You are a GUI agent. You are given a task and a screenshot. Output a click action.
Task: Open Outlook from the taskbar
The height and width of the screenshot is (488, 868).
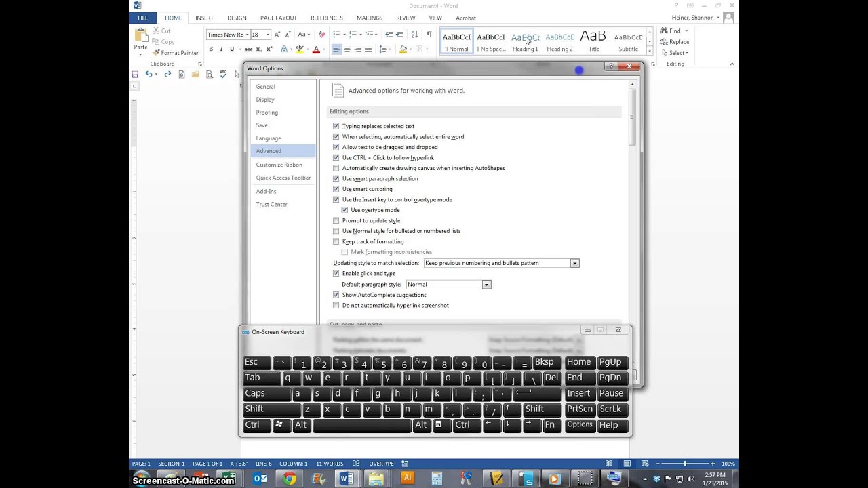click(x=260, y=479)
